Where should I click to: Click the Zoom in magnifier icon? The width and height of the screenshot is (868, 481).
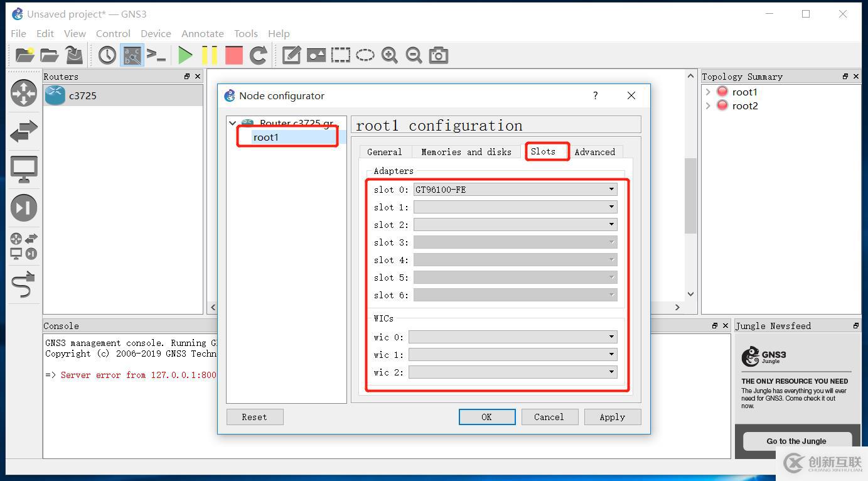point(390,55)
